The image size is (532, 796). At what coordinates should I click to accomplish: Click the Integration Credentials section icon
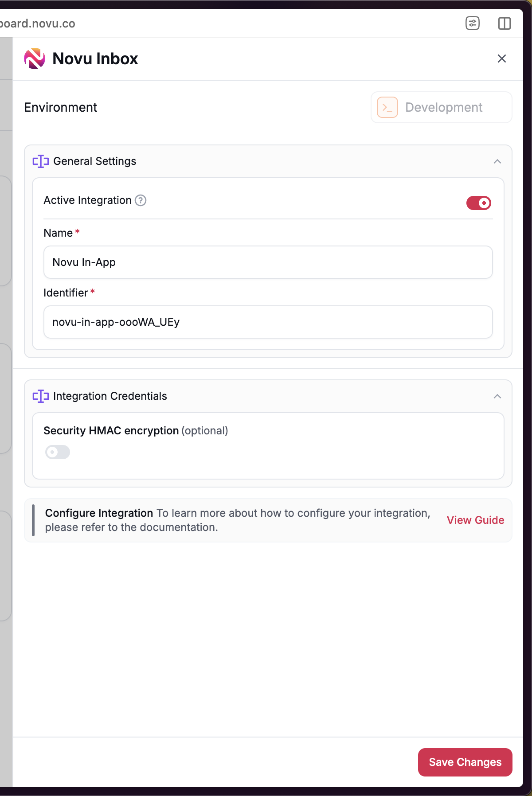(40, 396)
